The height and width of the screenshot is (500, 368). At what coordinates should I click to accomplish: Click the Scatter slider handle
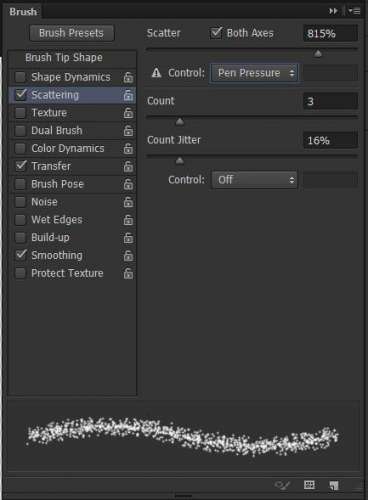tap(318, 53)
